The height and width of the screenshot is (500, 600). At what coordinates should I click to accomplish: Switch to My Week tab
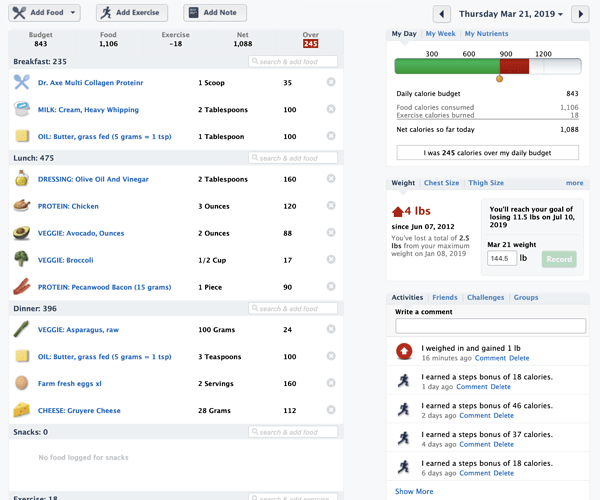point(440,34)
